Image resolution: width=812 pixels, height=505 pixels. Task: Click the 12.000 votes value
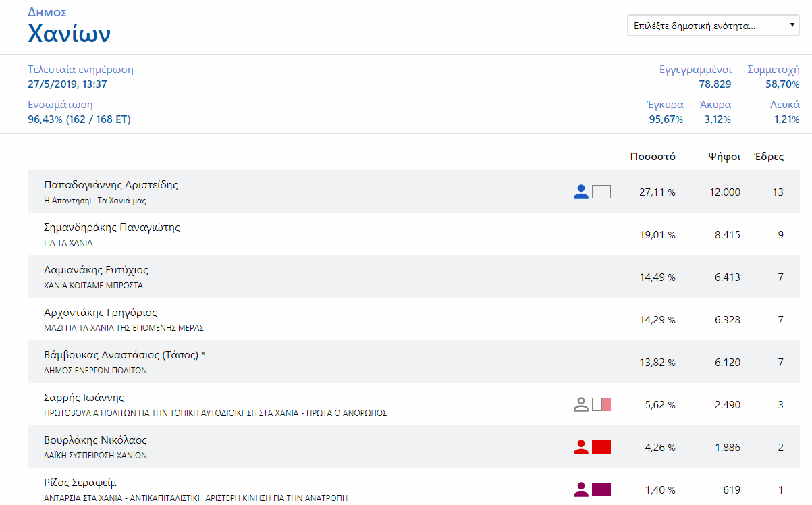(725, 192)
